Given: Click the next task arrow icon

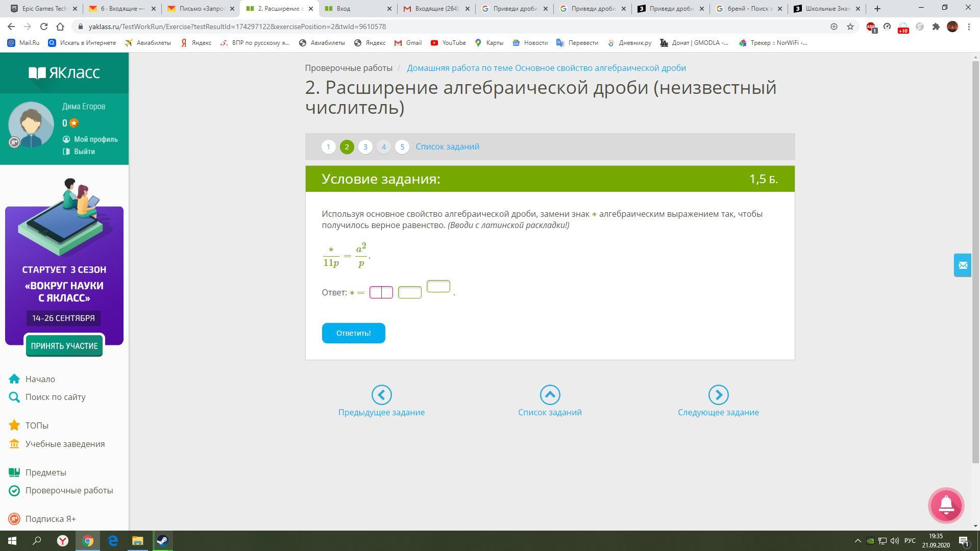Looking at the screenshot, I should click(x=718, y=395).
